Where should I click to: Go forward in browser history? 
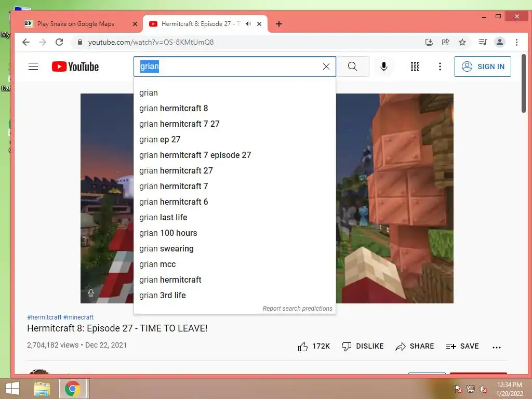click(43, 42)
